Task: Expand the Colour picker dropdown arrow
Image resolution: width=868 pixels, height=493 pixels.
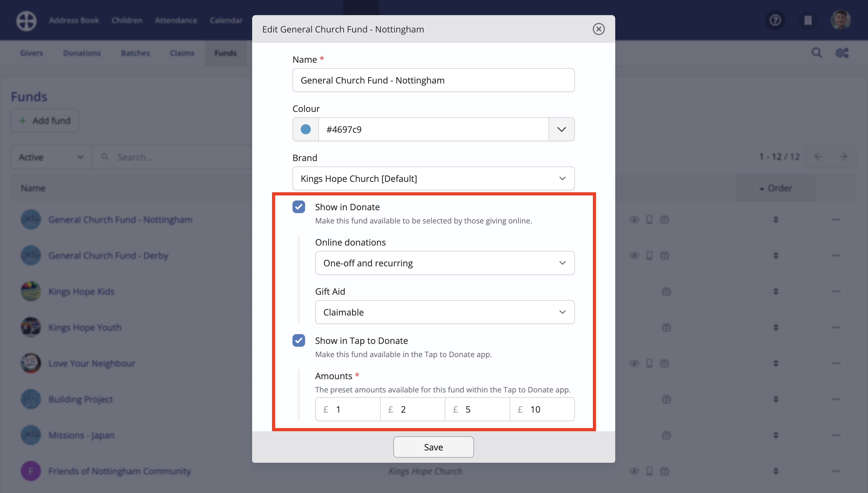Action: (561, 129)
